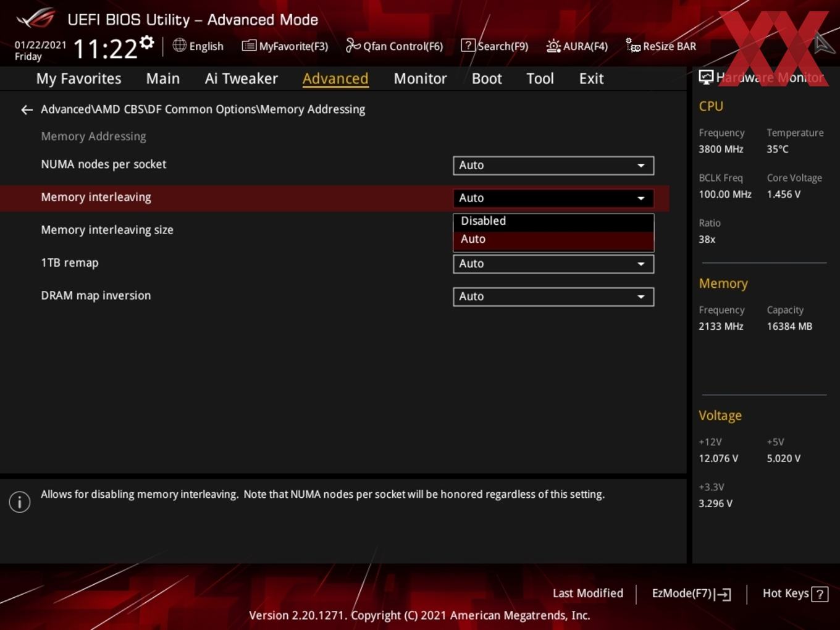
Task: Switch to the Exit tab
Action: pos(591,78)
